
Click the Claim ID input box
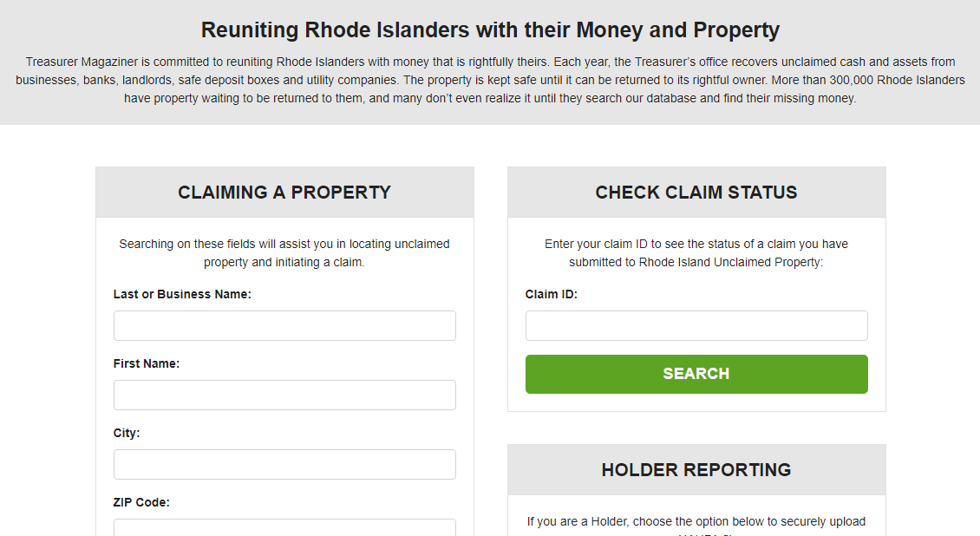(x=696, y=325)
